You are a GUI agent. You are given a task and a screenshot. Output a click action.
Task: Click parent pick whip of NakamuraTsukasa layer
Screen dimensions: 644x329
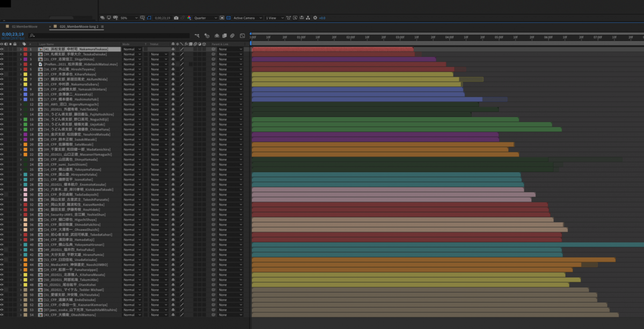click(214, 49)
